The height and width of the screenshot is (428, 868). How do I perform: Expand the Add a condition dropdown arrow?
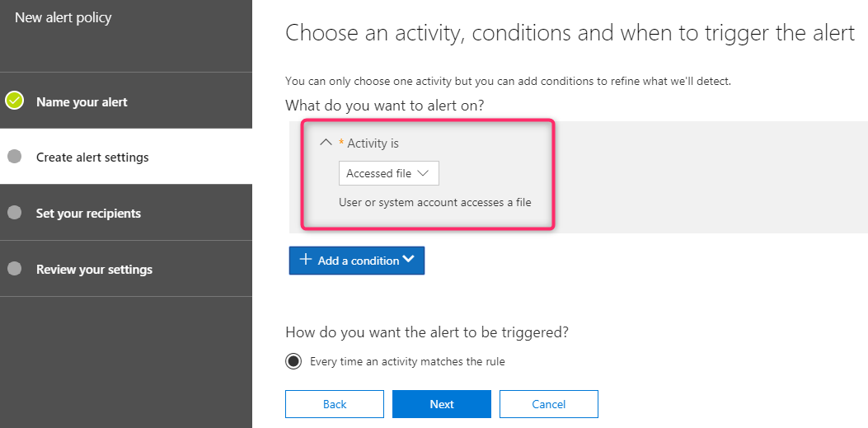tap(409, 259)
